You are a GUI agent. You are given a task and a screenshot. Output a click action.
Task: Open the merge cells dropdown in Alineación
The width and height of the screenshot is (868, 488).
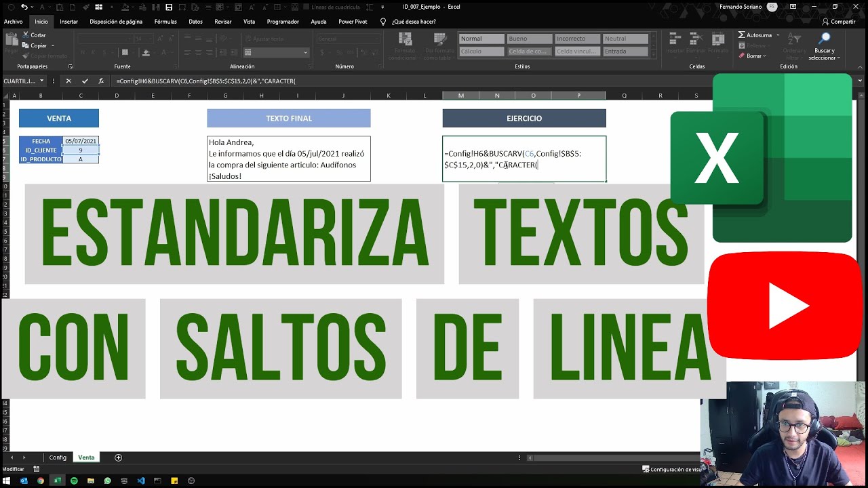[306, 52]
